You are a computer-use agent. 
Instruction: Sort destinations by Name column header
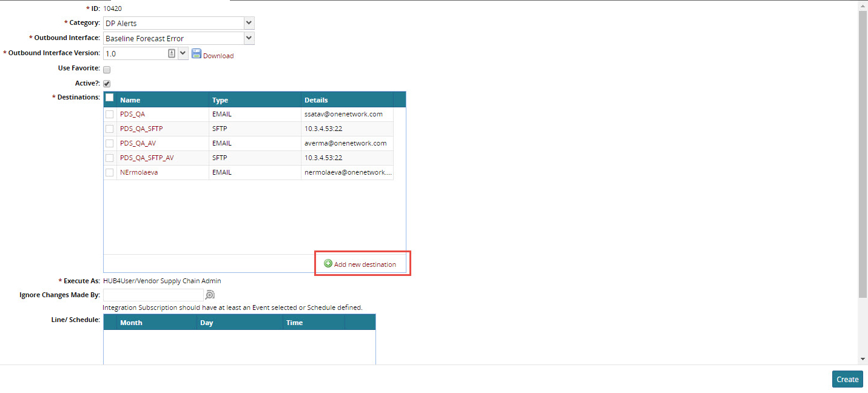pos(163,99)
